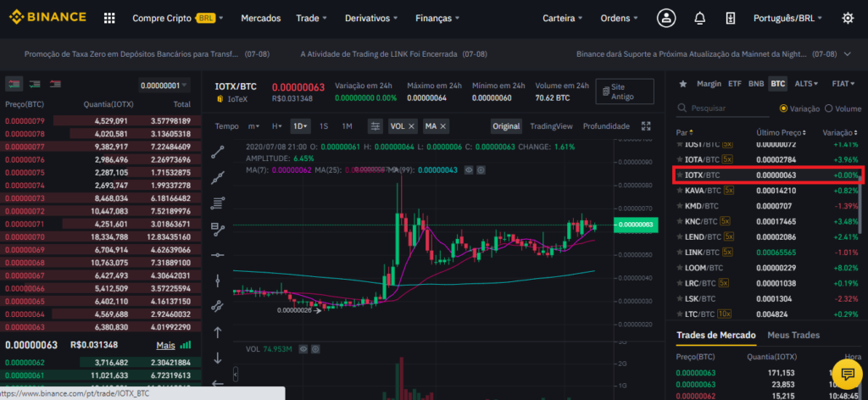
Task: Select the Variação radio button
Action: point(783,108)
